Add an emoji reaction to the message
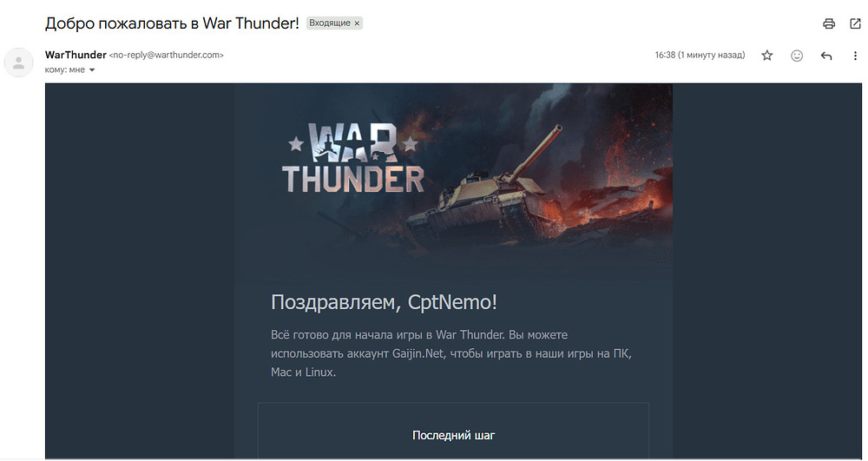Viewport: 868px width, 461px height. (x=797, y=56)
